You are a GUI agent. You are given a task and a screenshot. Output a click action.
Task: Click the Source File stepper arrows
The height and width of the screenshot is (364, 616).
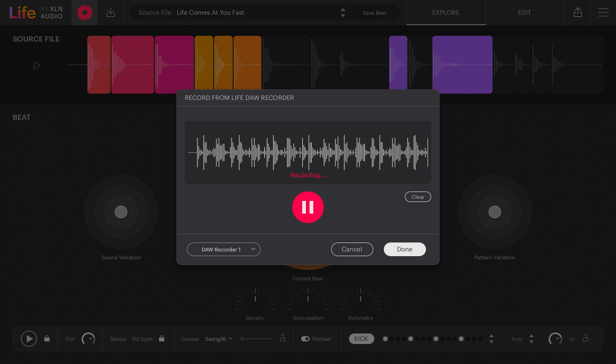coord(343,12)
